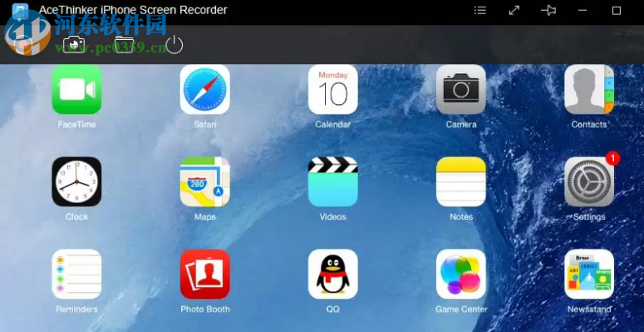Open the QQ penguin app
The image size is (644, 332).
tap(333, 274)
